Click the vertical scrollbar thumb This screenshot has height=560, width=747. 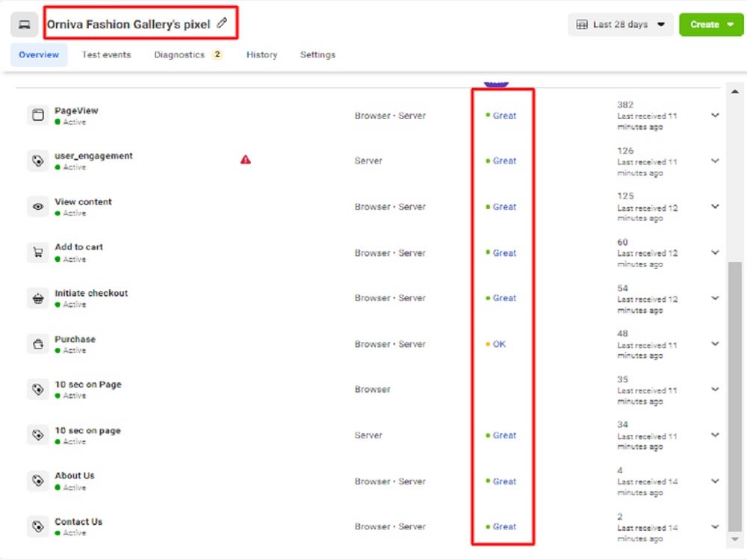pyautogui.click(x=735, y=396)
